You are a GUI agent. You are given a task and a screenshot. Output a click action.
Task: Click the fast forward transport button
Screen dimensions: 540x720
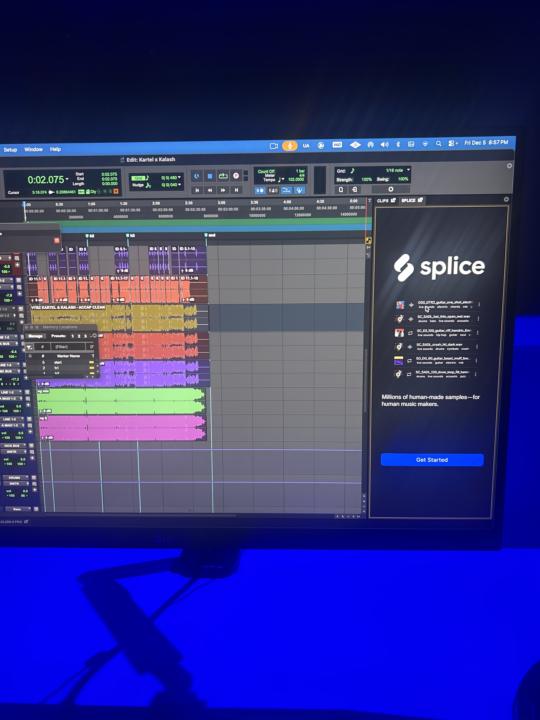coord(223,190)
